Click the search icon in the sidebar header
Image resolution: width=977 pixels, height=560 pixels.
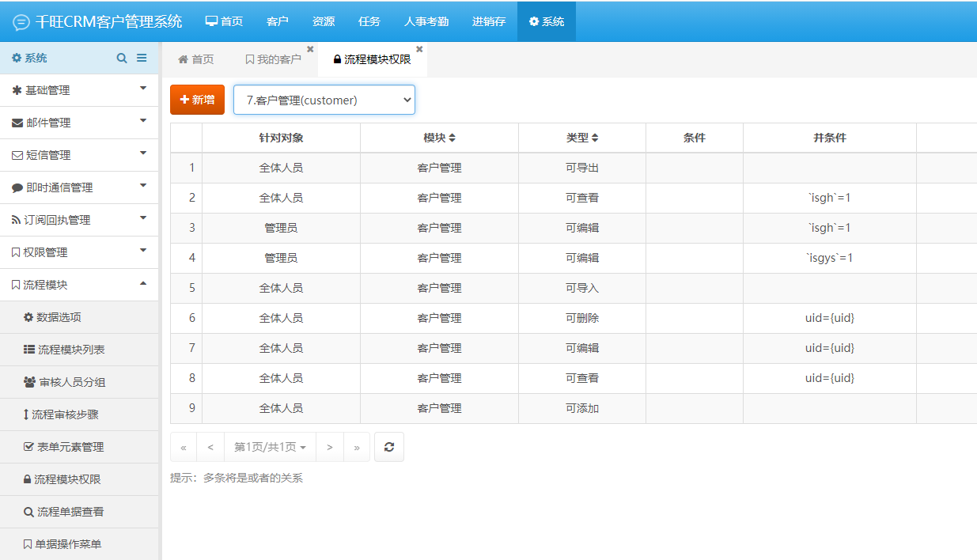[122, 58]
